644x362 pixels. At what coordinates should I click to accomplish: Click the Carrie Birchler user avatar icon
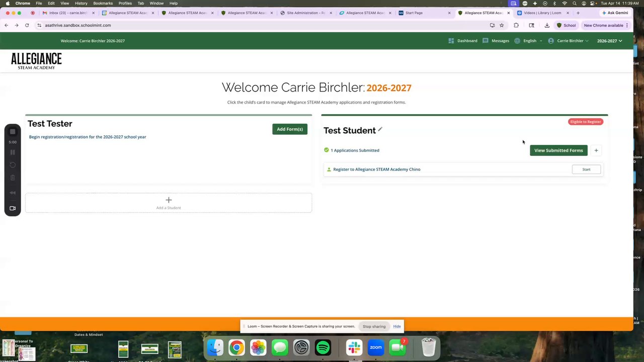tap(551, 41)
